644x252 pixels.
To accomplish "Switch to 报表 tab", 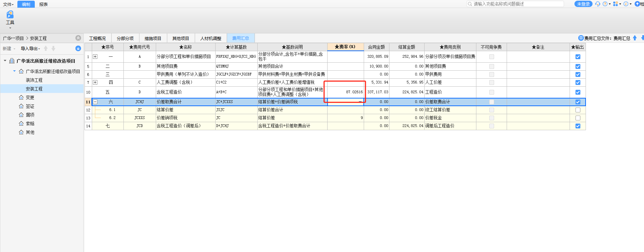I will coord(43,4).
